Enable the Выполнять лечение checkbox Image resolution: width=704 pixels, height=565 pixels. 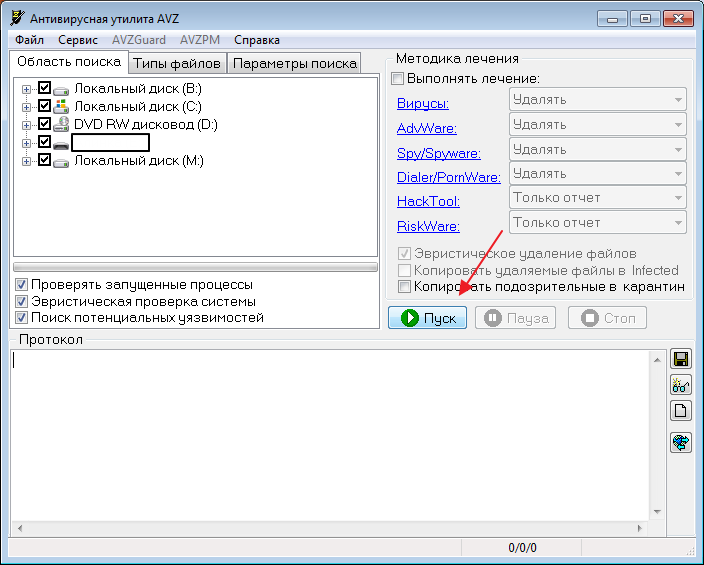coord(398,79)
